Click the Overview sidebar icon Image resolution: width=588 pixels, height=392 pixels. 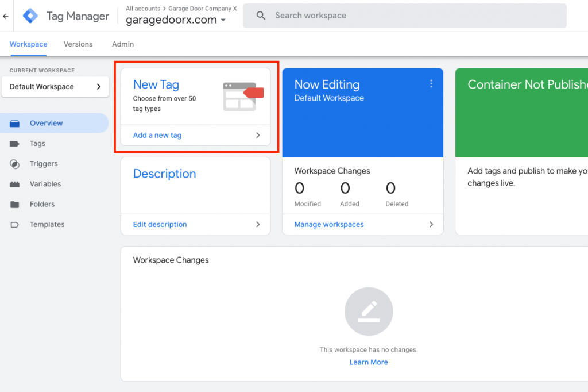(x=14, y=123)
